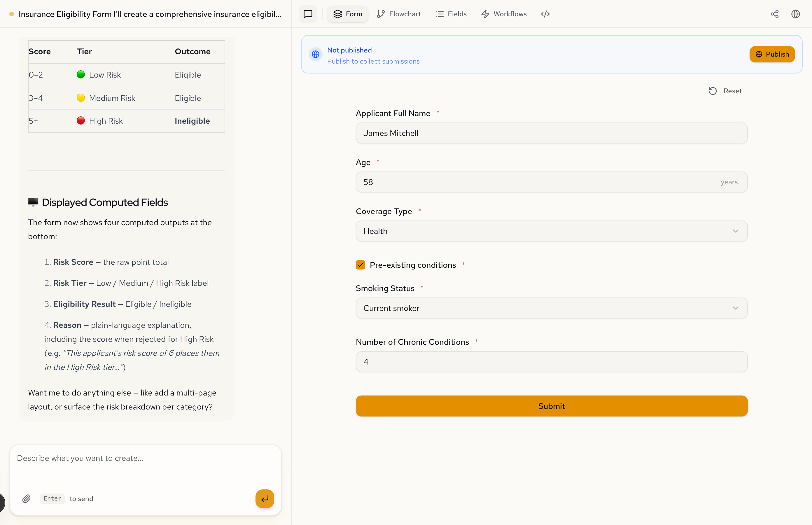This screenshot has height=525, width=812.
Task: Click the share icon
Action: [x=774, y=14]
